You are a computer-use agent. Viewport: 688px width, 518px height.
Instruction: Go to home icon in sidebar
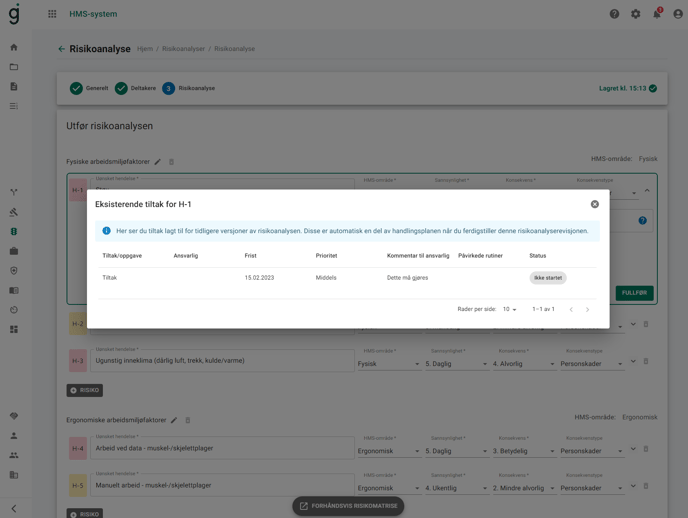click(x=14, y=47)
